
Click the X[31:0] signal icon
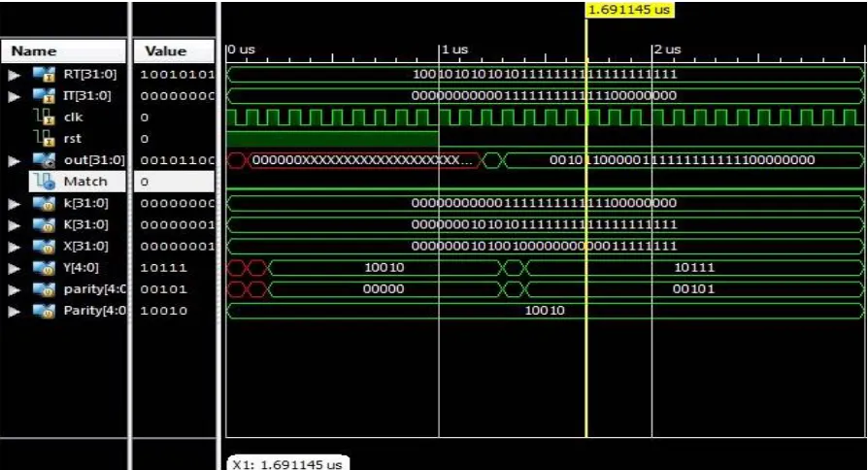tap(44, 247)
